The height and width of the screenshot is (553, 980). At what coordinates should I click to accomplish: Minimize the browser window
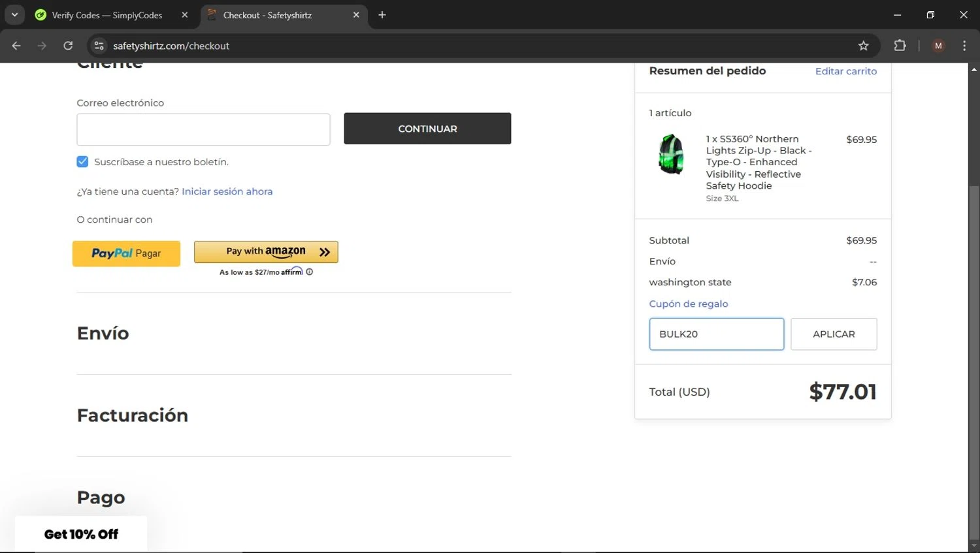[897, 15]
